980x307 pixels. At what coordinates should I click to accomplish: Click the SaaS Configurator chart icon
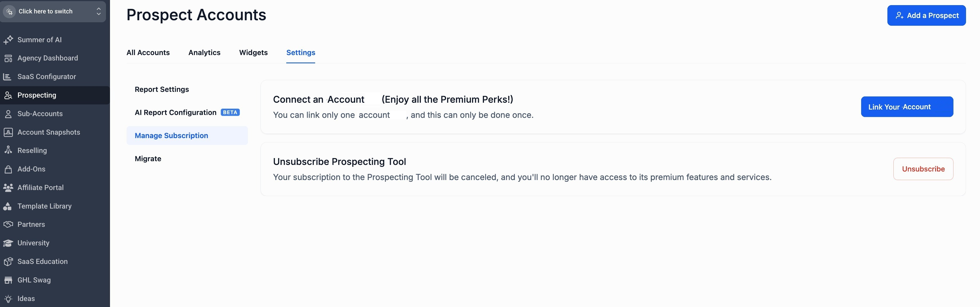pos(7,77)
